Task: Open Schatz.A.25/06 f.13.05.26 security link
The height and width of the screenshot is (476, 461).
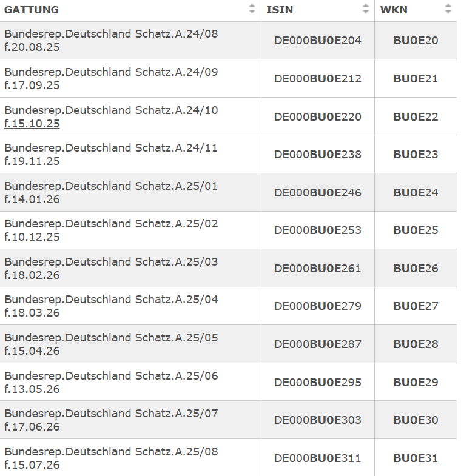Action: point(111,382)
